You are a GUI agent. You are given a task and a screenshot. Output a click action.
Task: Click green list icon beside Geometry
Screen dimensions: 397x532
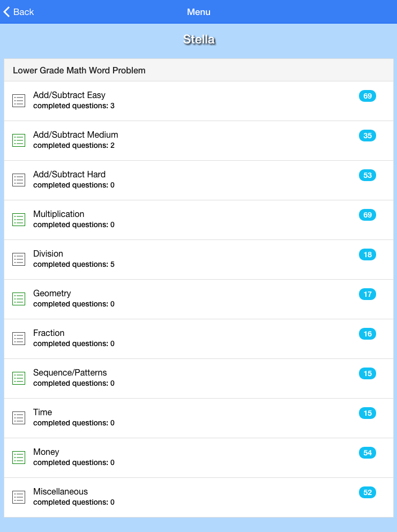click(19, 299)
